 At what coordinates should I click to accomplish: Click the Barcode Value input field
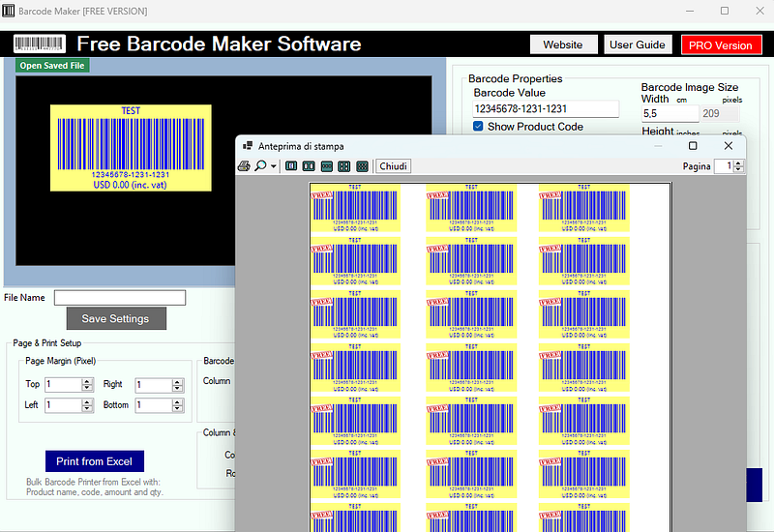(546, 109)
